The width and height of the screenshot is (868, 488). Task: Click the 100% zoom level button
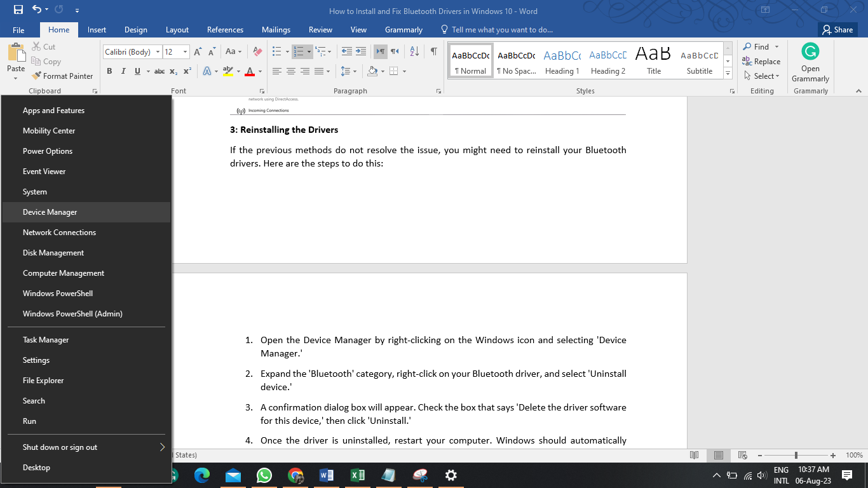(854, 456)
